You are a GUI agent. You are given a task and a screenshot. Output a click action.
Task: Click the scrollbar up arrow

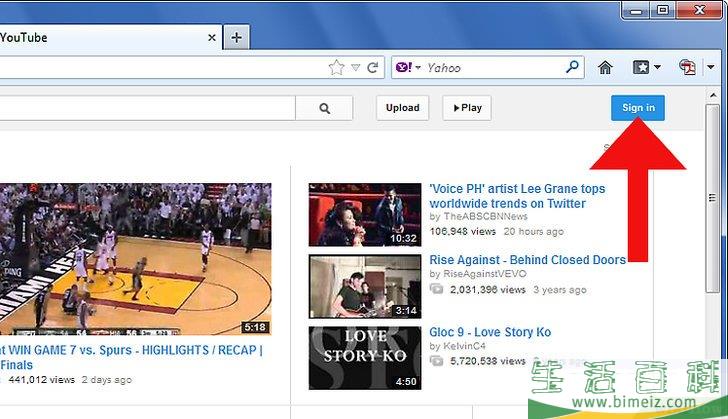(x=713, y=95)
